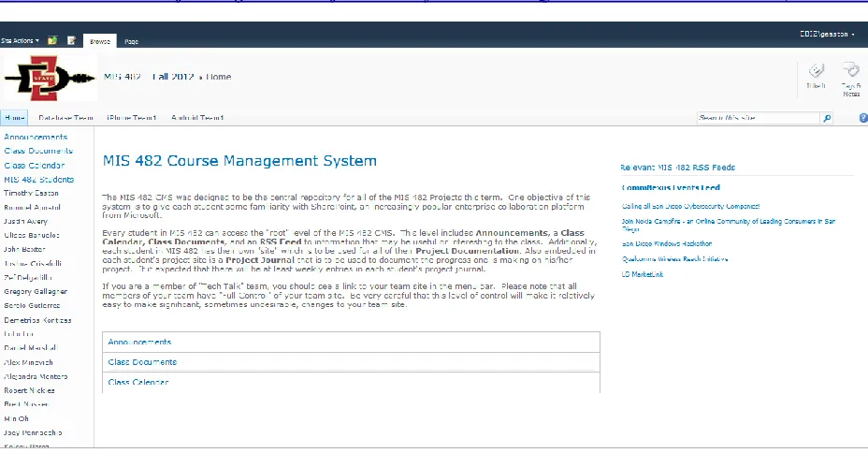
Task: Open the Class Calendar web part heading in main content
Action: [138, 382]
